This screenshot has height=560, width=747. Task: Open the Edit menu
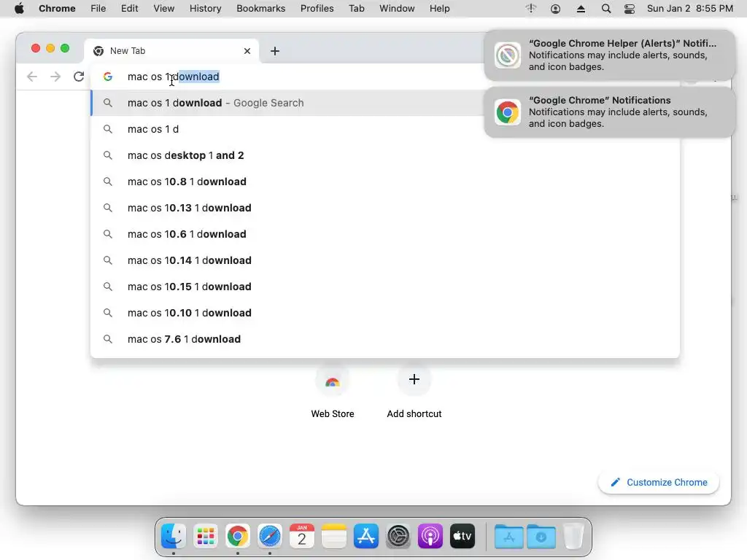129,9
